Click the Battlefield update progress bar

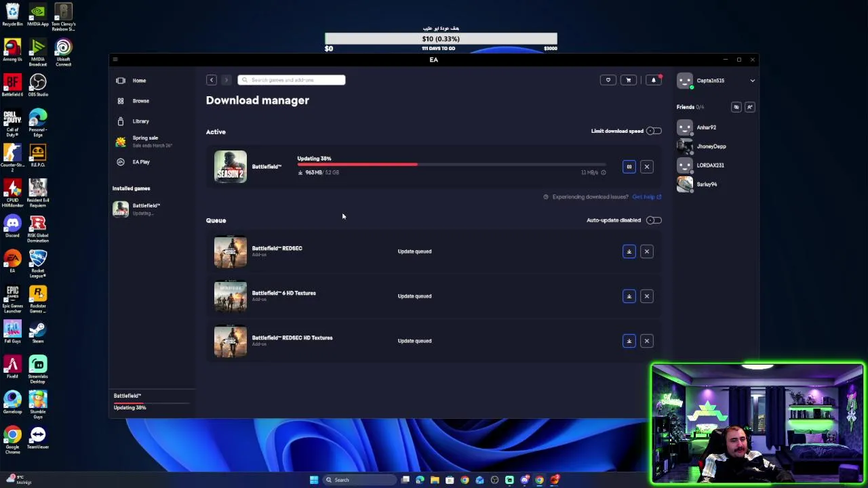coord(452,165)
